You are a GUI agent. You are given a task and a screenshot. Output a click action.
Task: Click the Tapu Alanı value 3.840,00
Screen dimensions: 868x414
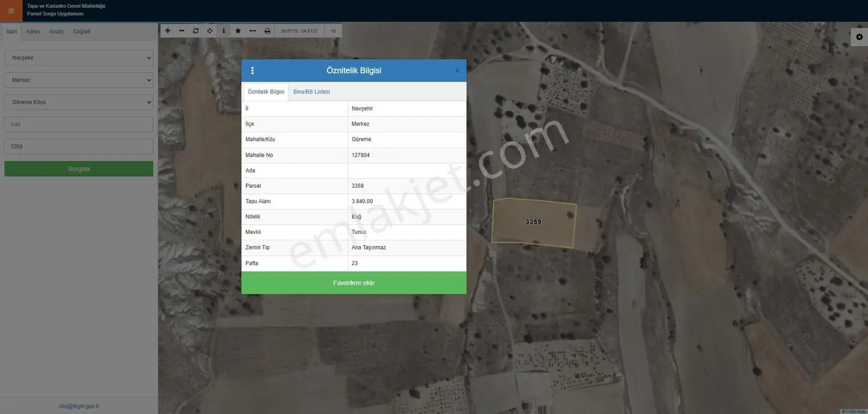[362, 201]
